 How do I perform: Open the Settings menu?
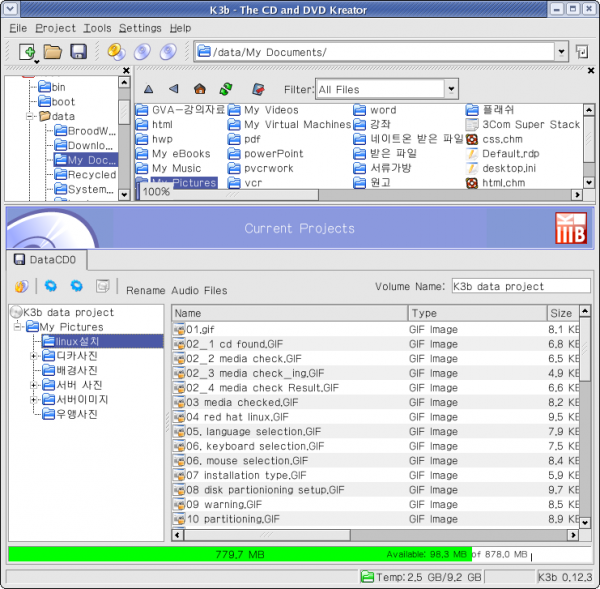[x=140, y=28]
